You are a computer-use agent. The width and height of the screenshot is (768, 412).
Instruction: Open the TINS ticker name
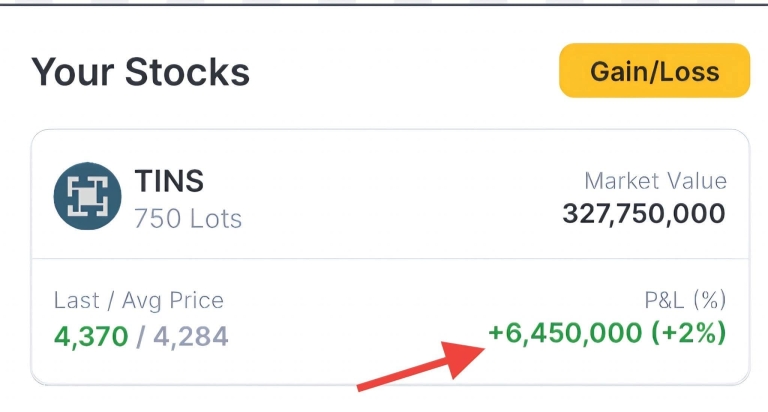[169, 181]
